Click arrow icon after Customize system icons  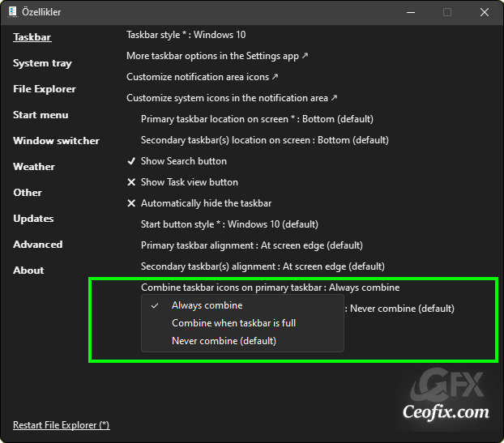tap(334, 97)
